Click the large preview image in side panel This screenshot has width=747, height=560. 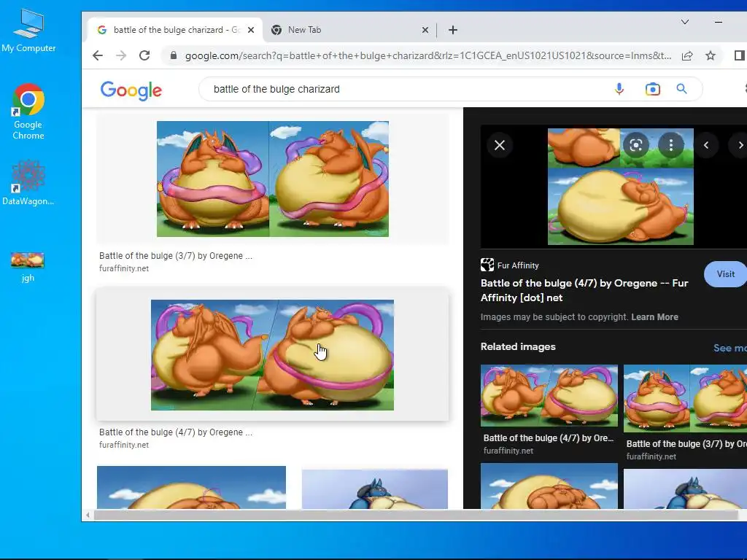[x=620, y=187]
